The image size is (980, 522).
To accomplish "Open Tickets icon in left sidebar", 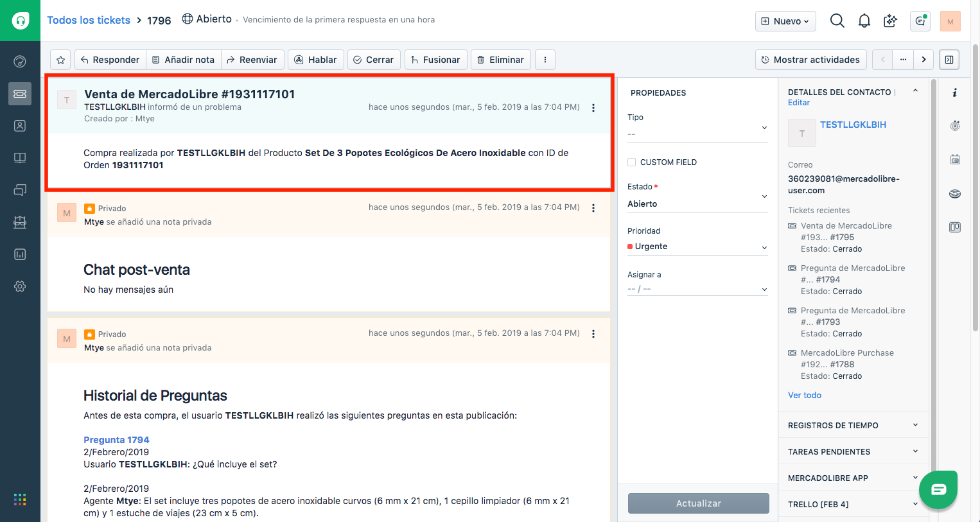I will coord(20,94).
